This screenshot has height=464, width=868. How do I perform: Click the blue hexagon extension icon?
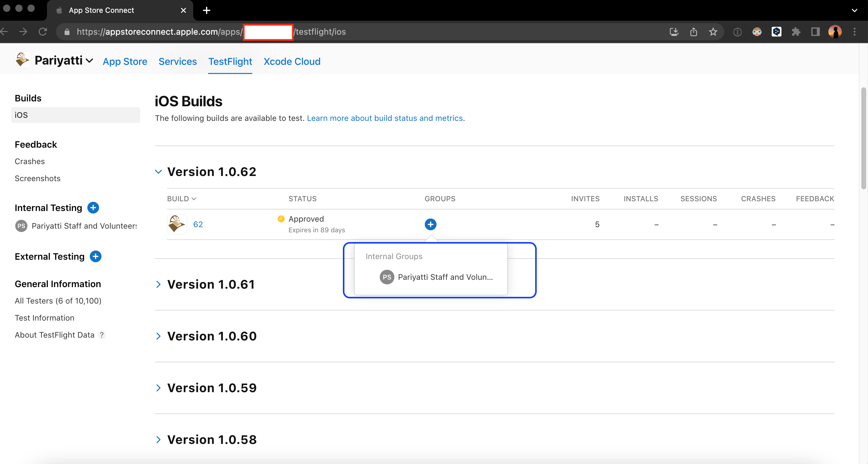point(776,32)
